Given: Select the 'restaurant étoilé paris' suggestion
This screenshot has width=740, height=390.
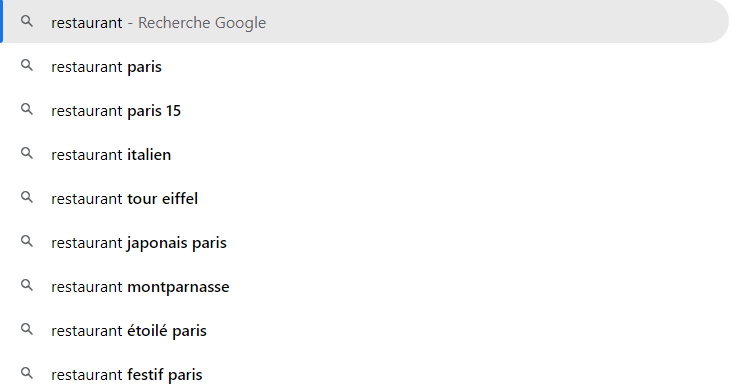Looking at the screenshot, I should click(129, 331).
